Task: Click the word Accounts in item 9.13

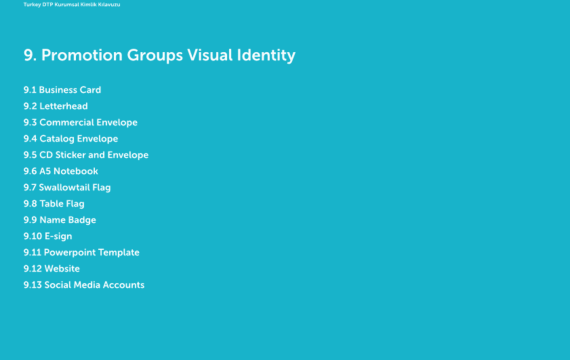Action: pyautogui.click(x=124, y=285)
